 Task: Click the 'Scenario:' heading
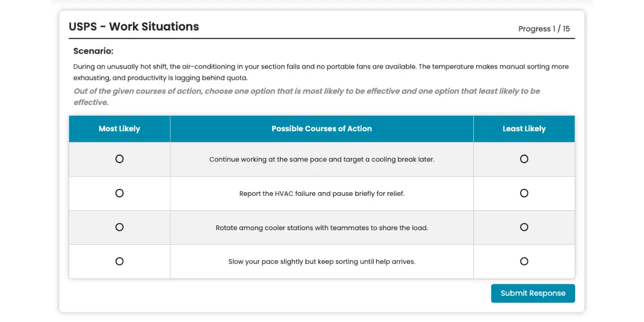pos(93,52)
